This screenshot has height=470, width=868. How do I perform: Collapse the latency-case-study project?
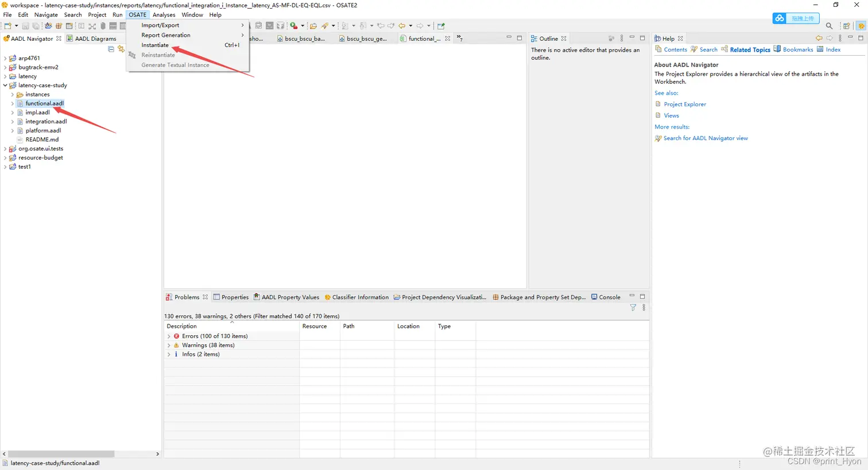point(5,86)
